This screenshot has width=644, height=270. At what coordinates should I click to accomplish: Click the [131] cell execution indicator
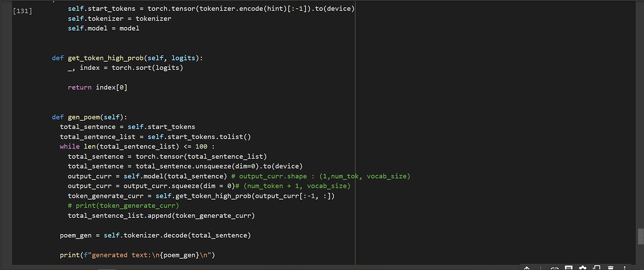click(23, 11)
